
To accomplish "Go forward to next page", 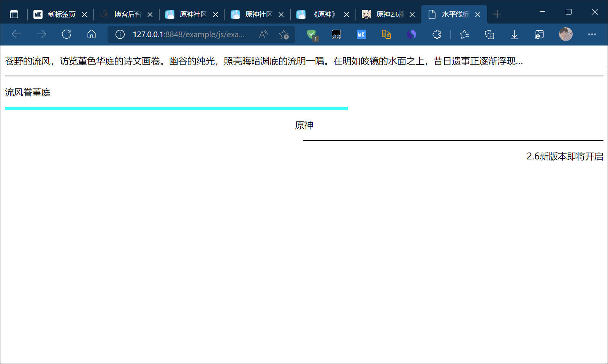I will (41, 34).
